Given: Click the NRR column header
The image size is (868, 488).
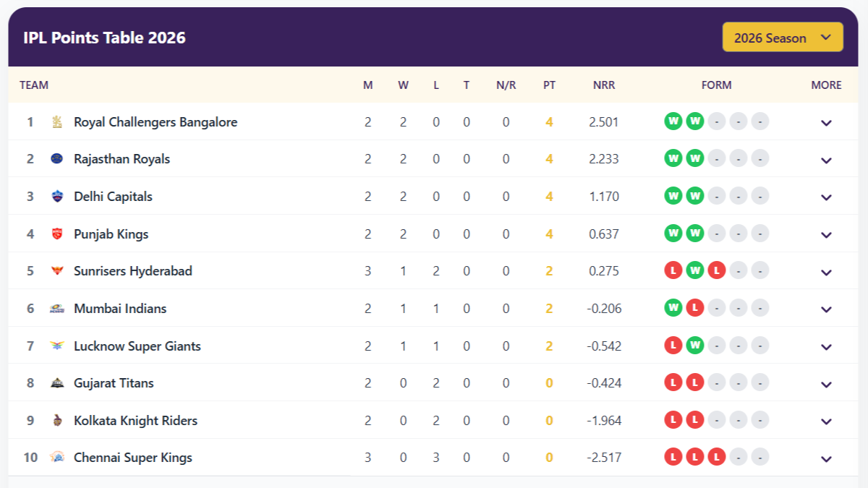Looking at the screenshot, I should 604,85.
